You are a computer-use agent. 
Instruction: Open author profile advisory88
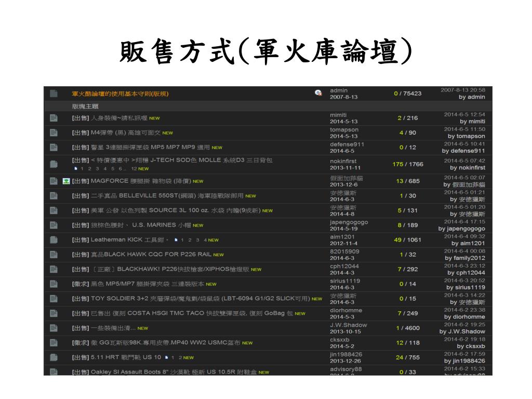point(345,369)
